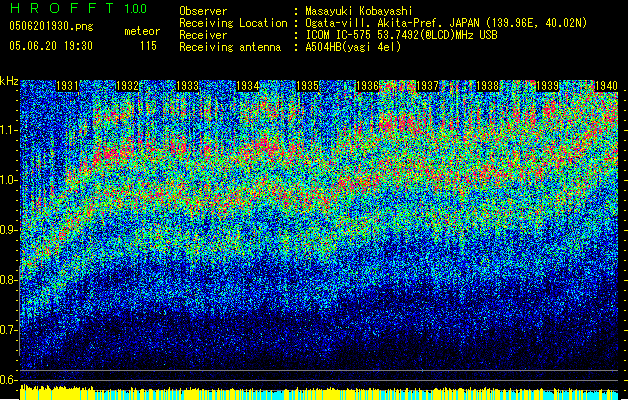The height and width of the screenshot is (400, 629).
Task: Click the 1.0 frequency axis label
Action: click(9, 180)
